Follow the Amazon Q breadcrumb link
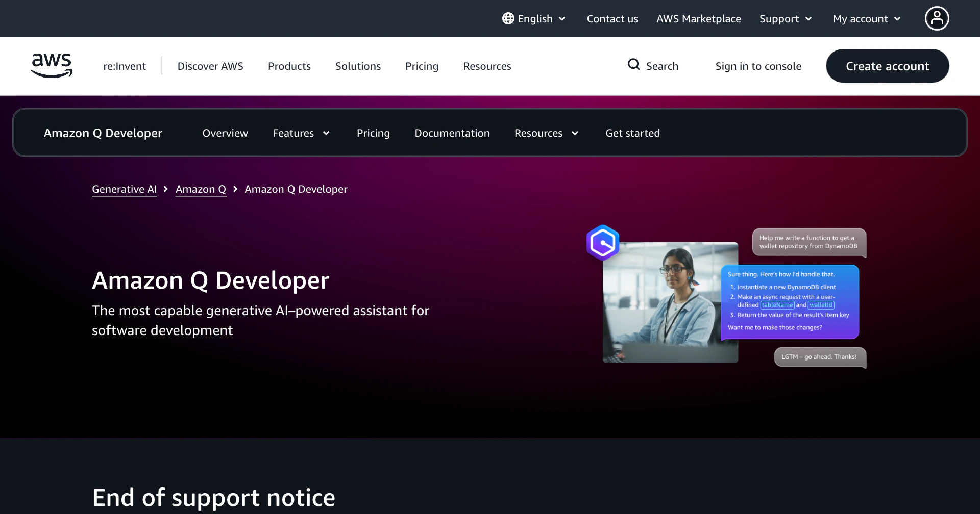 click(201, 189)
